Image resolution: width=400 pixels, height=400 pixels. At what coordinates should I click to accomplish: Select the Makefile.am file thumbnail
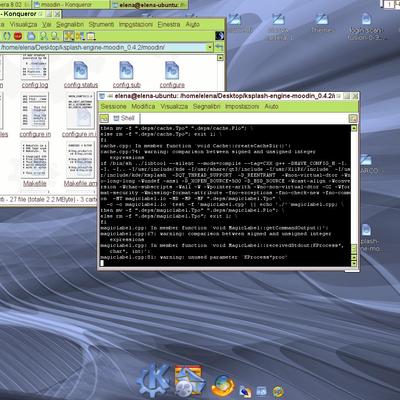point(80,160)
